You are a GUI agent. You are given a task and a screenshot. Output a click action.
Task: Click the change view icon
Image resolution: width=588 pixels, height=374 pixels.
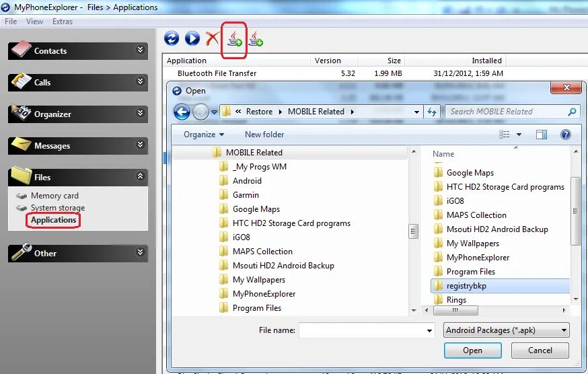505,135
